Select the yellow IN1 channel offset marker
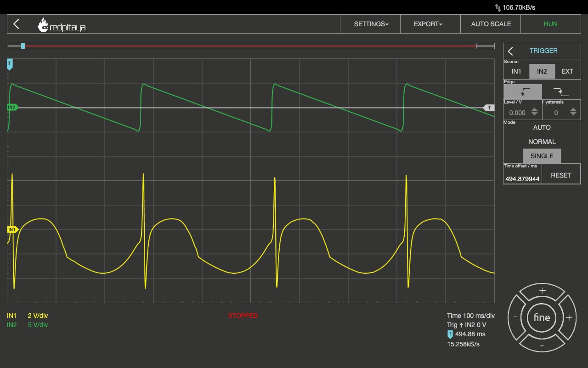This screenshot has width=588, height=368. click(12, 229)
